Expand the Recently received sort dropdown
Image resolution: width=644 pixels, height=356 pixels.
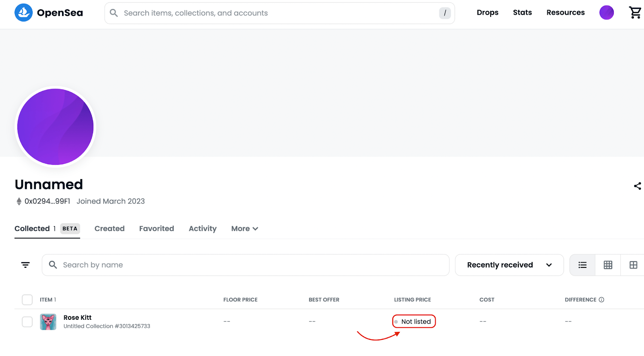click(509, 265)
